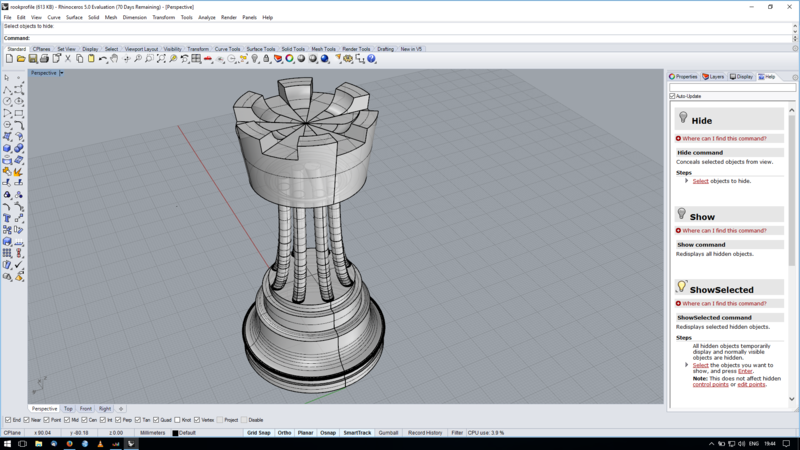Open the File menu

point(8,17)
